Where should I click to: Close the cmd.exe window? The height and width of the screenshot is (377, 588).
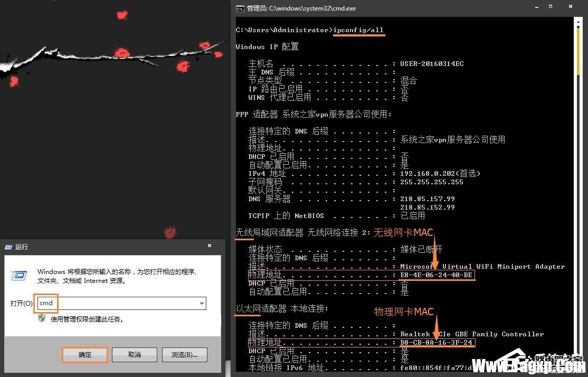point(571,6)
